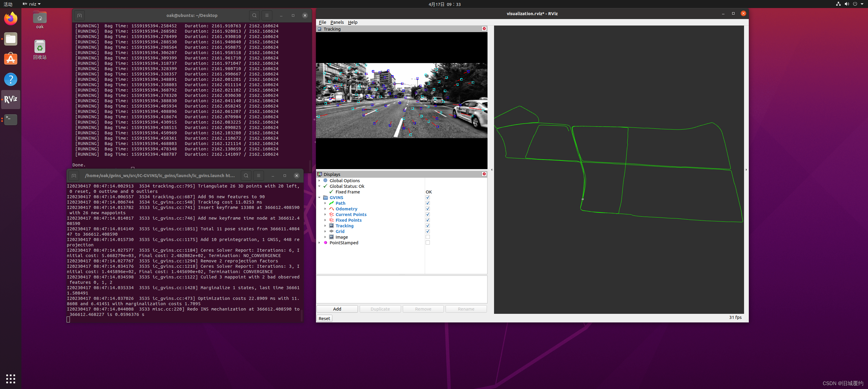Screen dimensions: 868x389
Task: Click the Grid display icon
Action: point(331,231)
